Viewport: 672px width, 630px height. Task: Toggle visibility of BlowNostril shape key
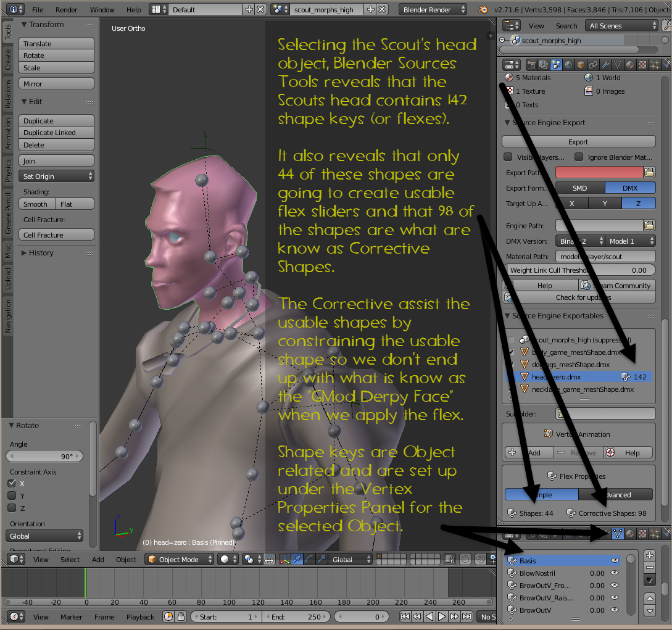(x=615, y=573)
